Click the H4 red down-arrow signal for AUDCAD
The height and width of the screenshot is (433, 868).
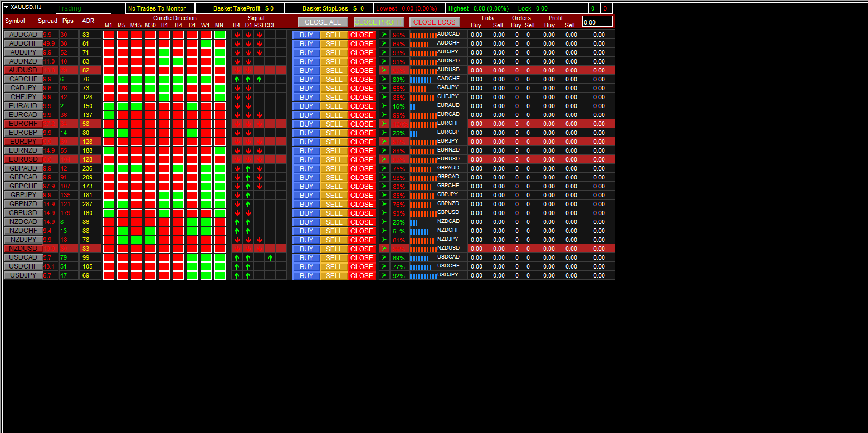tap(237, 35)
